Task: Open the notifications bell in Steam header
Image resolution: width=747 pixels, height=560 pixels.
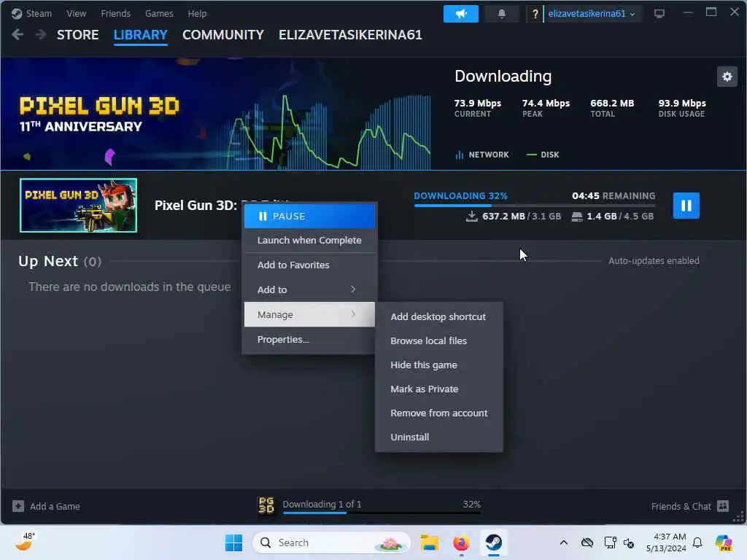Action: pos(502,13)
